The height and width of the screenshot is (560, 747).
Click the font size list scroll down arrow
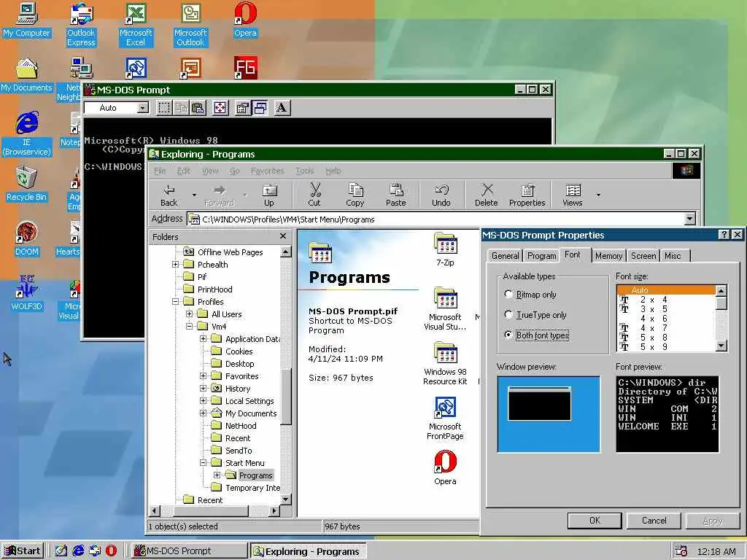coord(721,346)
